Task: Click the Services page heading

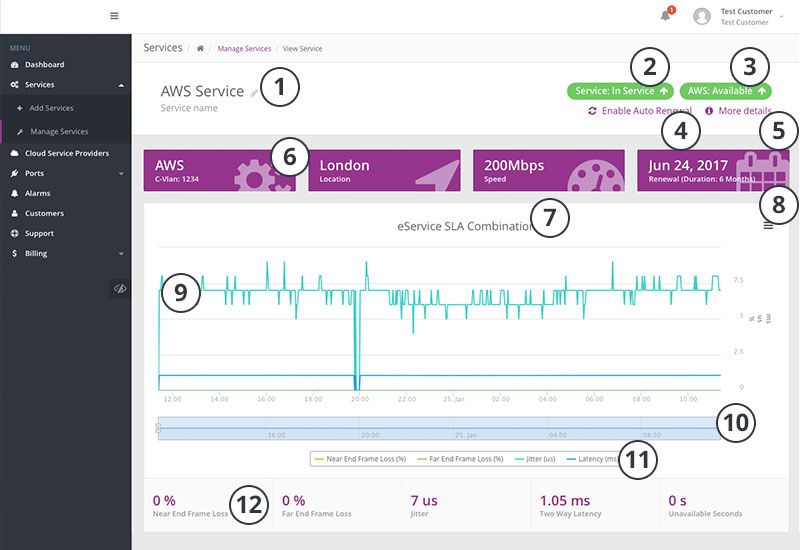Action: (x=163, y=47)
